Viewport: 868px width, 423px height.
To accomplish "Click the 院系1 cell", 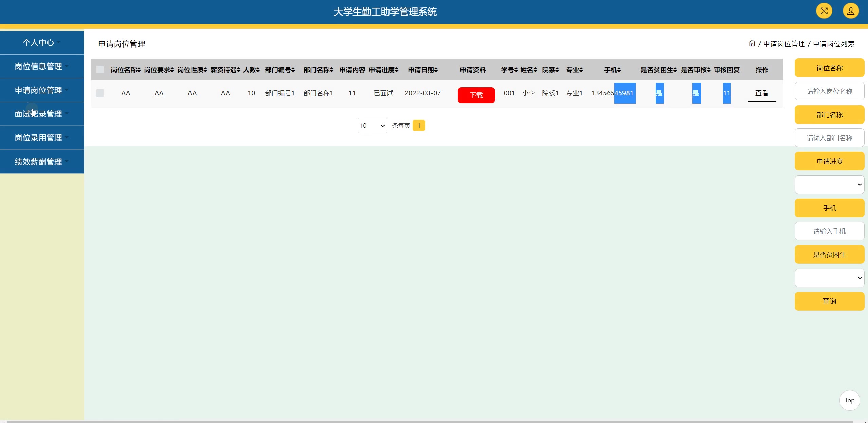I will point(550,93).
